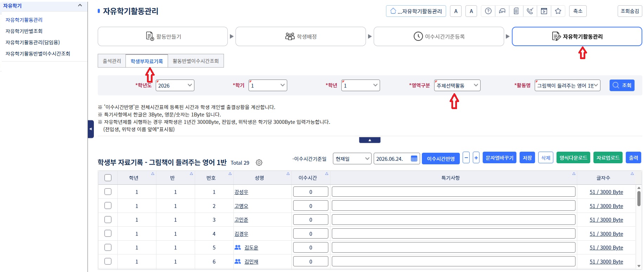
Task: Click 삭제 delete button
Action: (x=546, y=158)
